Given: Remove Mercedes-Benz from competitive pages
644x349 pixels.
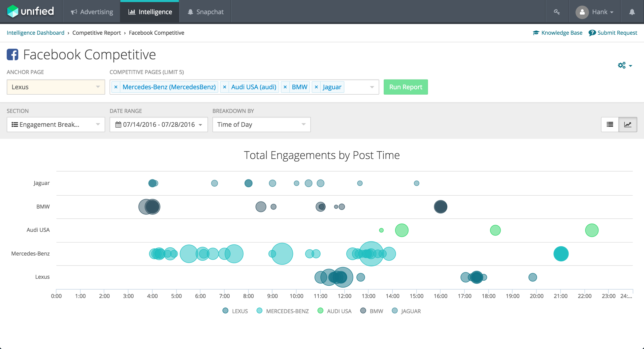Looking at the screenshot, I should point(116,87).
